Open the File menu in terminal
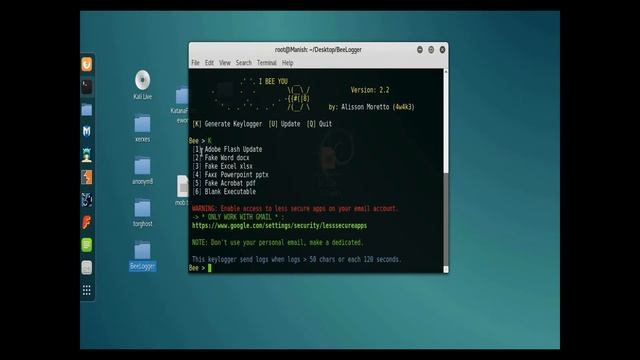The height and width of the screenshot is (360, 640). coord(196,63)
